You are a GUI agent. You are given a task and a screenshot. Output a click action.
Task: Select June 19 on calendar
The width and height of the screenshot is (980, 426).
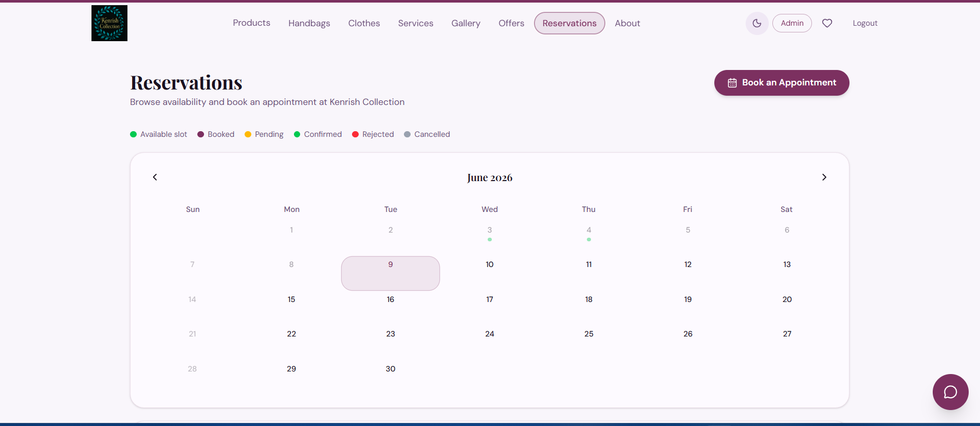coord(688,308)
